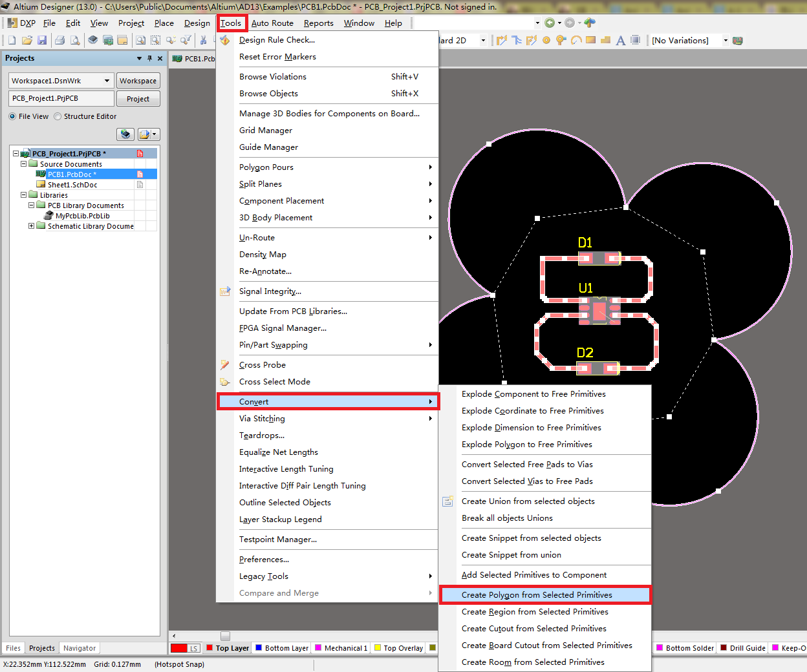Select the Place Pad circle icon
This screenshot has height=672, width=807.
click(x=546, y=40)
